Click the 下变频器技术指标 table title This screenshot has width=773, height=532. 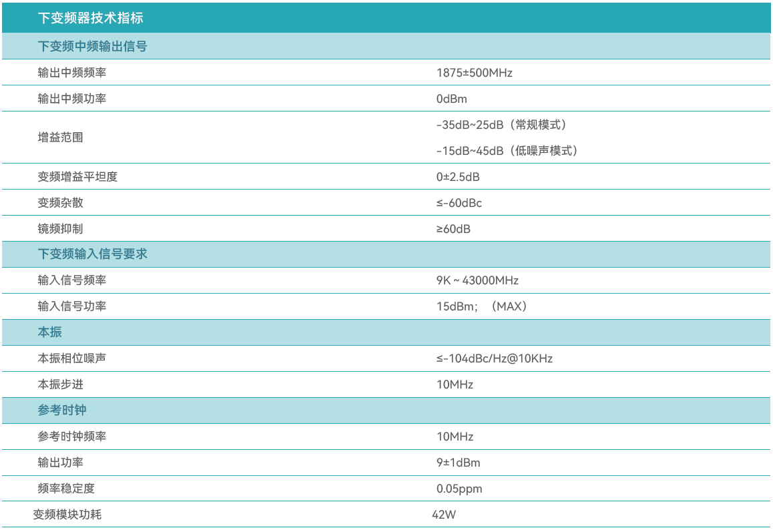pos(90,18)
